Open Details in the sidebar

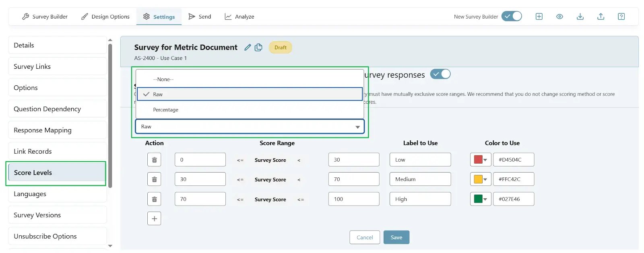coord(57,45)
